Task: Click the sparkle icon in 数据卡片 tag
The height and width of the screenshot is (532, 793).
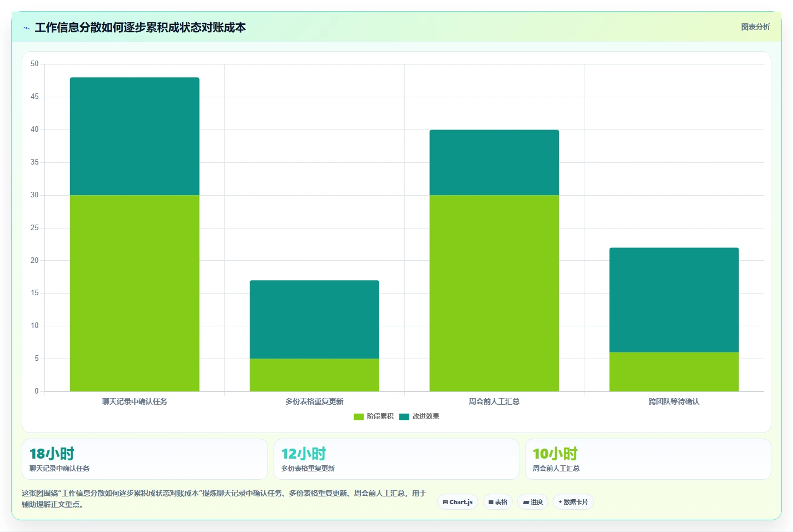Action: [560, 502]
